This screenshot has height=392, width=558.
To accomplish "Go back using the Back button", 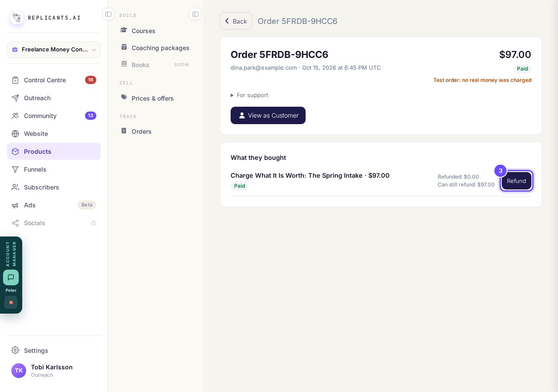I will 236,21.
